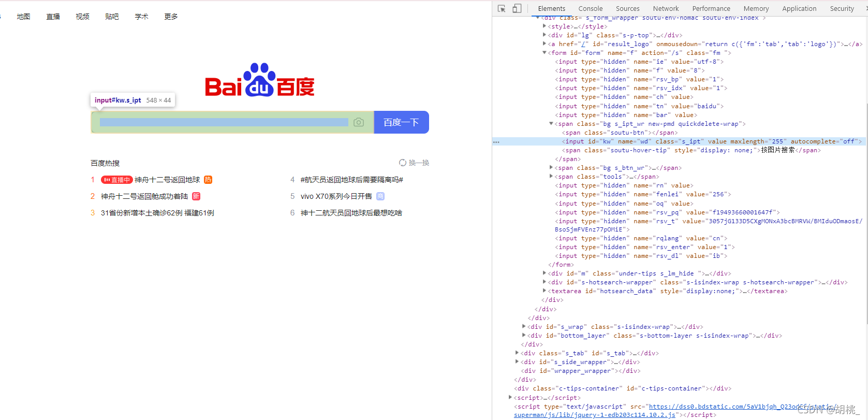
Task: Open hot search 神十二航天员回地球后最想吃啥
Action: point(351,213)
